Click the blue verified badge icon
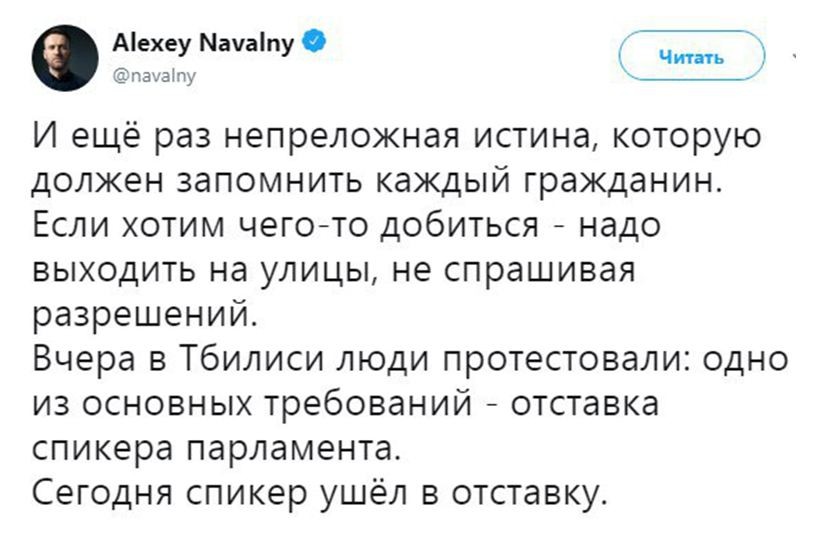Image resolution: width=837 pixels, height=538 pixels. [315, 42]
